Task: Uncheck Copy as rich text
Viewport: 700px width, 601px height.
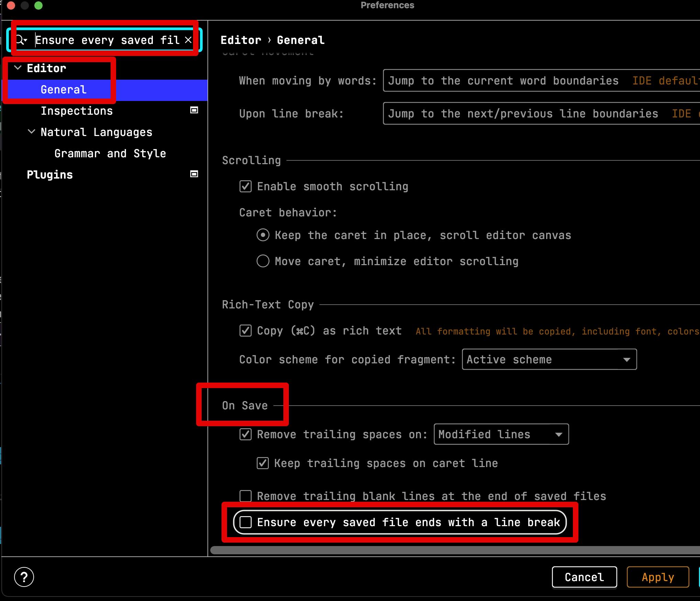Action: [245, 331]
